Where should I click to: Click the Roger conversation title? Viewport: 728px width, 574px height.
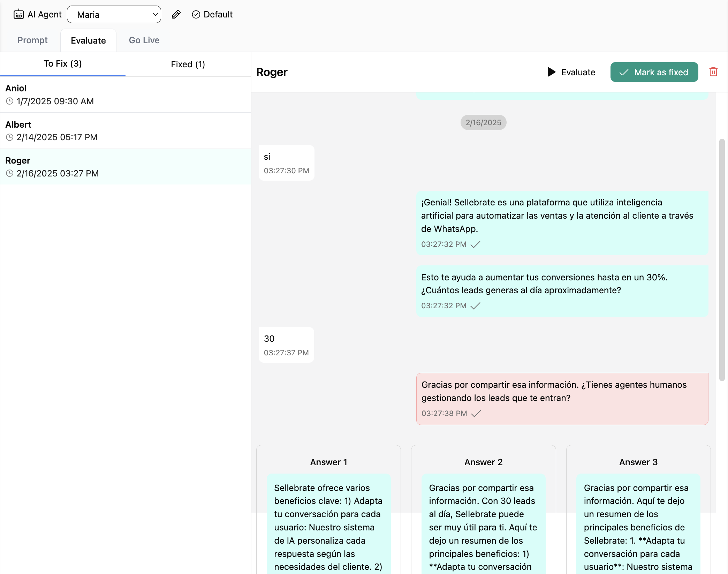(272, 72)
